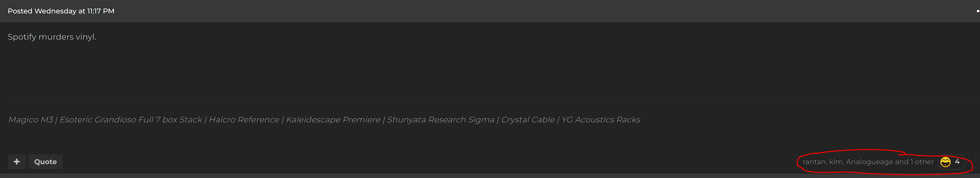Open klm's profile from reactions list
The image size is (980, 178).
click(836, 162)
